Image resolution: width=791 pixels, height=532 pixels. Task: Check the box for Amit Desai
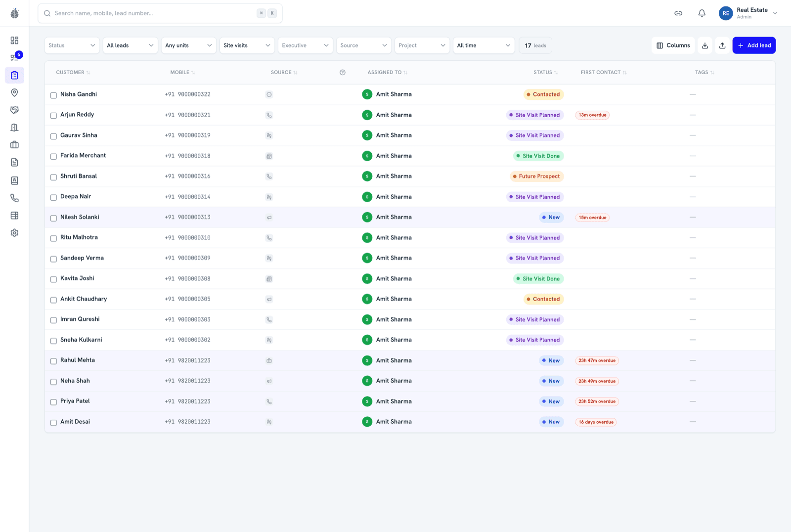pyautogui.click(x=53, y=422)
